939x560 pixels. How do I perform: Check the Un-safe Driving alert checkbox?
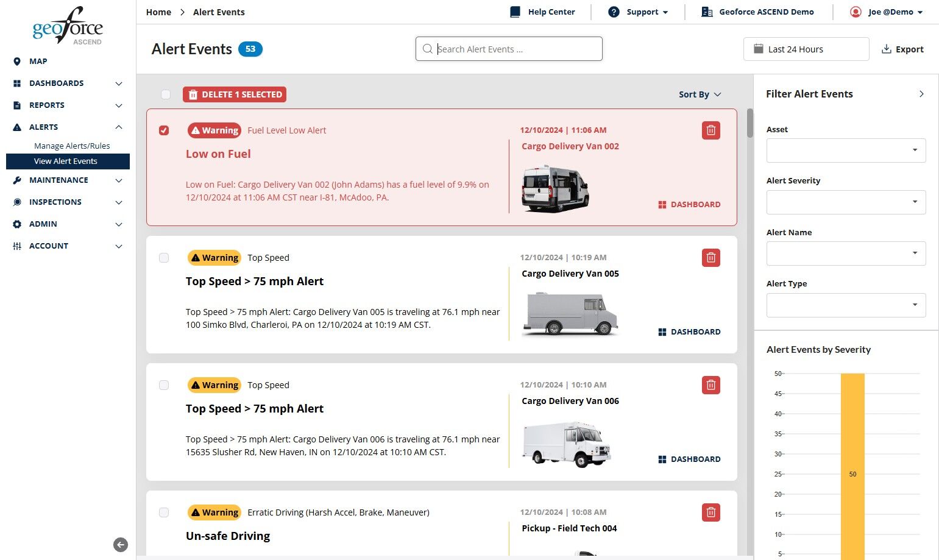[164, 512]
